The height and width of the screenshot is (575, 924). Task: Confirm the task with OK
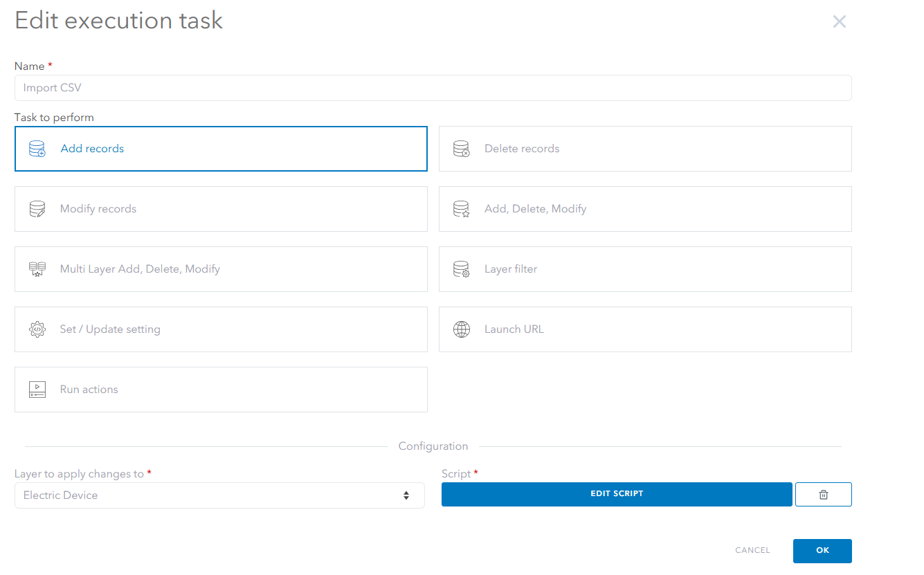[822, 551]
